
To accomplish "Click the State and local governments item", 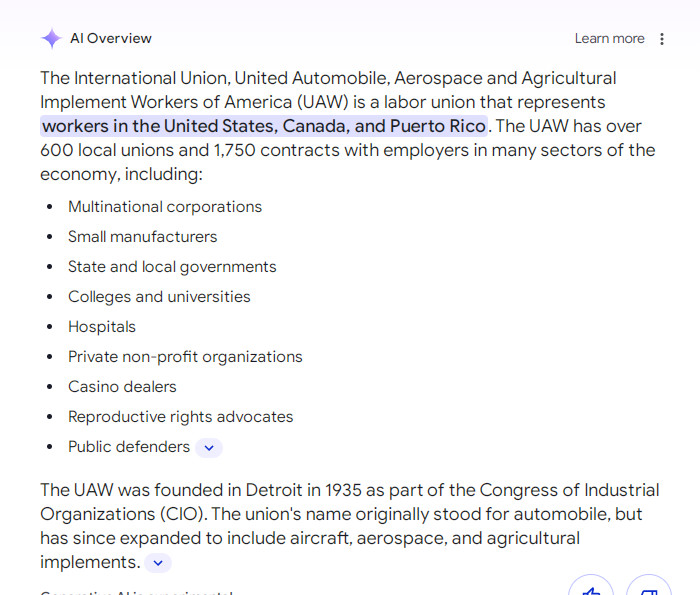I will (172, 267).
